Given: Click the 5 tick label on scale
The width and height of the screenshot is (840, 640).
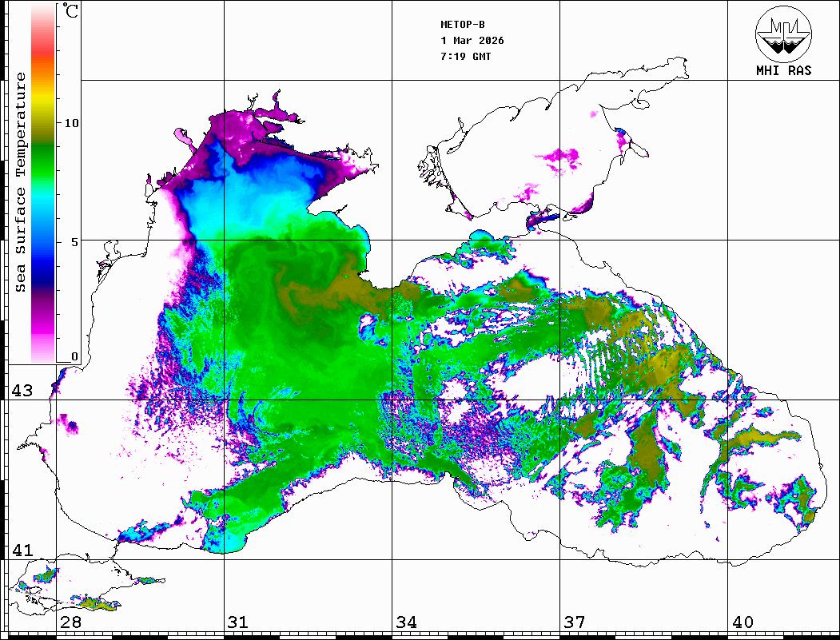Looking at the screenshot, I should click(74, 240).
